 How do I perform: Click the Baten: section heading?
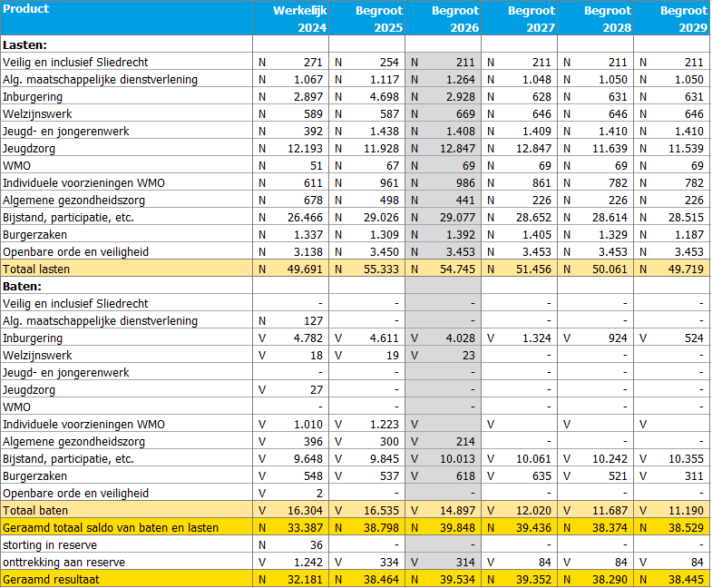(23, 287)
